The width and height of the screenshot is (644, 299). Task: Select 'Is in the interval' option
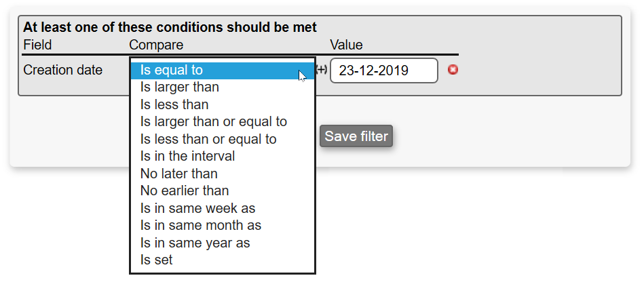coord(187,156)
